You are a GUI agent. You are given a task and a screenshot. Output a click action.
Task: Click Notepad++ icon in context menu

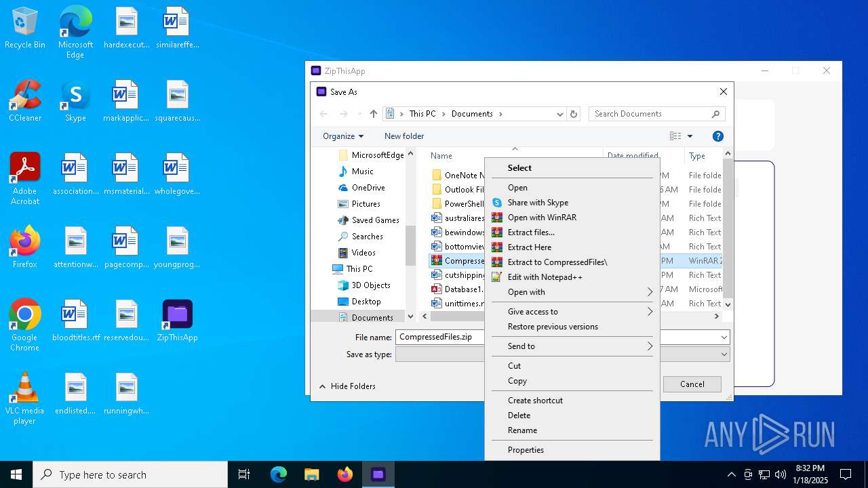[497, 277]
